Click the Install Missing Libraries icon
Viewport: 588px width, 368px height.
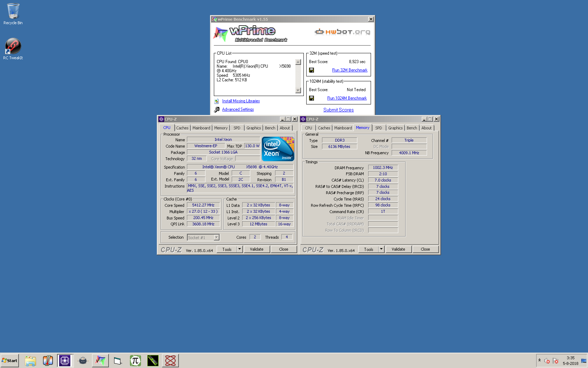tap(217, 101)
